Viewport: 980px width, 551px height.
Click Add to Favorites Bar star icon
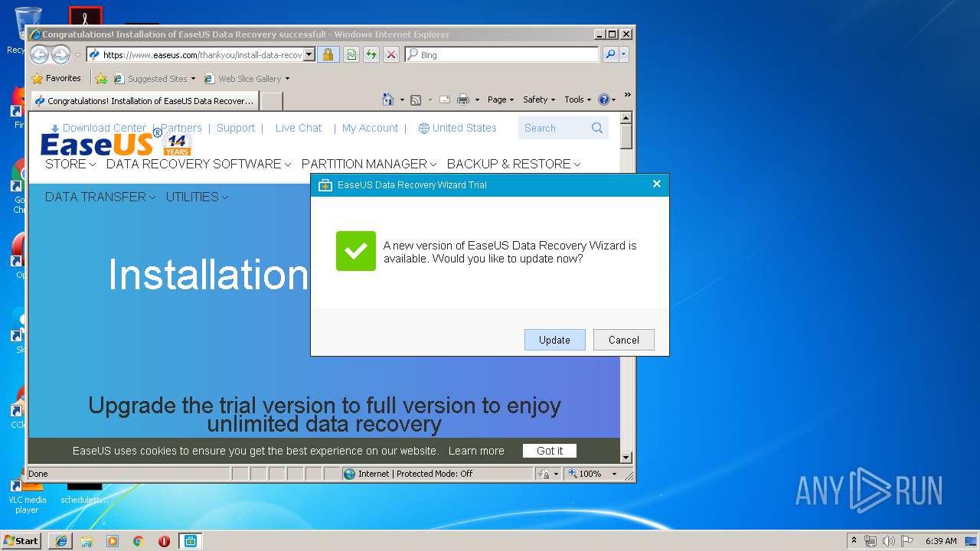coord(101,78)
